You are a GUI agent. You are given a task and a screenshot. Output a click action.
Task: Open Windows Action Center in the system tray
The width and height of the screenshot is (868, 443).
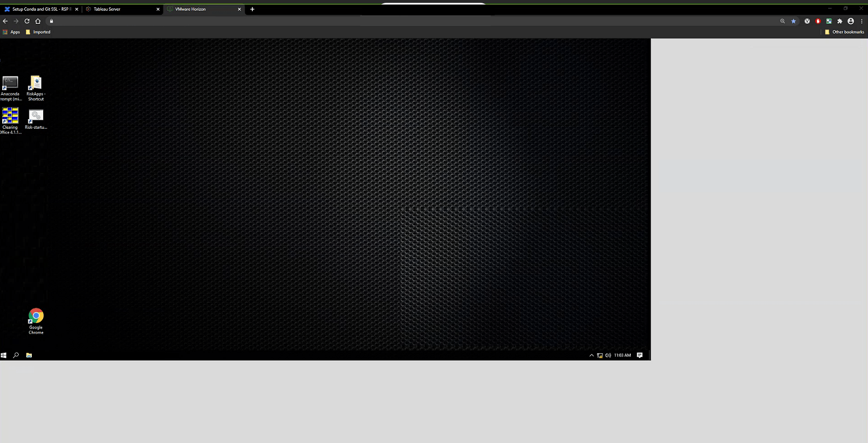pyautogui.click(x=639, y=355)
